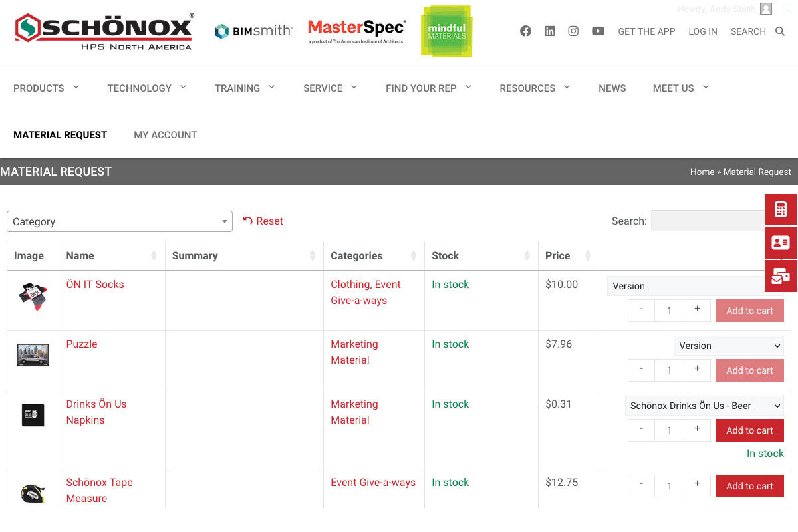The image size is (798, 532).
Task: Go to MY ACCOUNT menu item
Action: click(x=165, y=135)
